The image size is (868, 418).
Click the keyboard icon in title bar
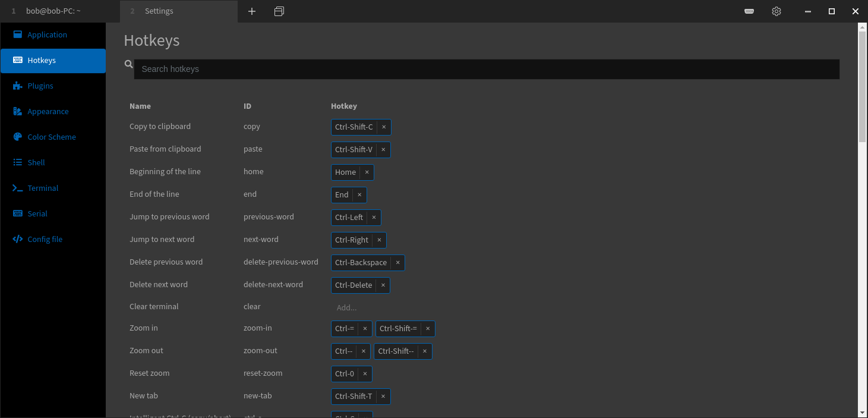pyautogui.click(x=749, y=11)
